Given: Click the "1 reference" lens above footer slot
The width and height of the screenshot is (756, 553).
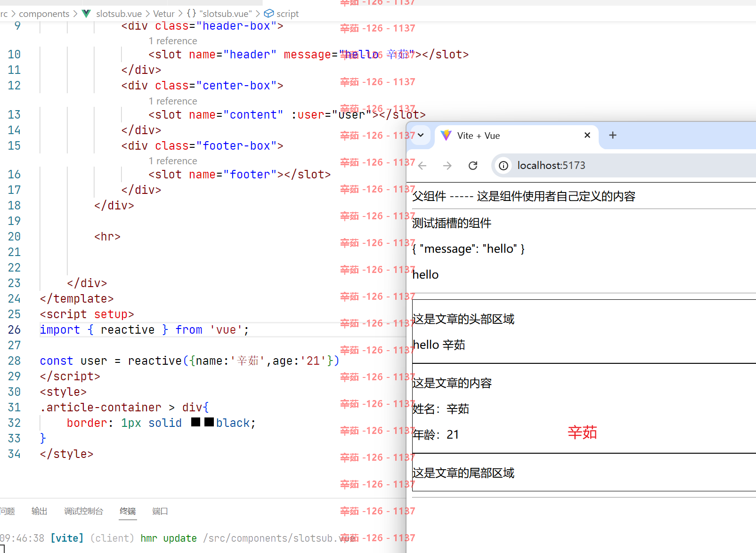Looking at the screenshot, I should pyautogui.click(x=173, y=161).
